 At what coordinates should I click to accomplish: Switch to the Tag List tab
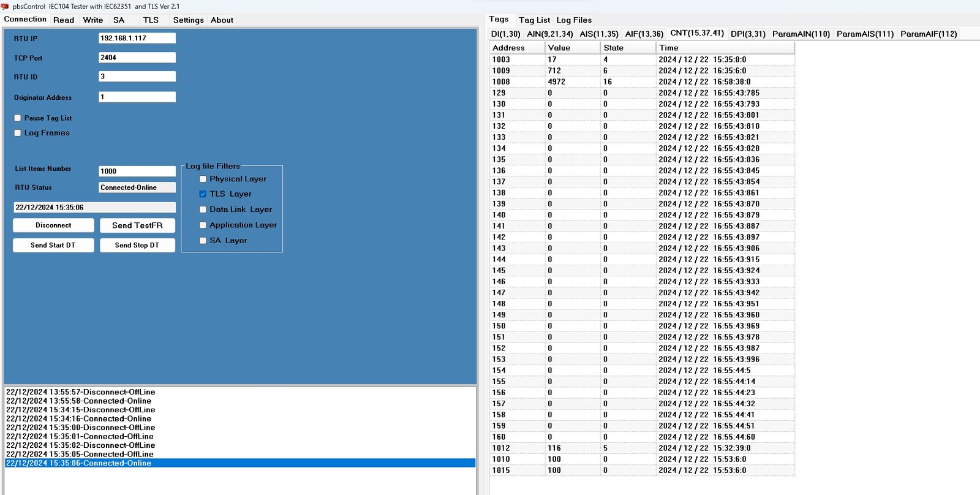click(534, 20)
